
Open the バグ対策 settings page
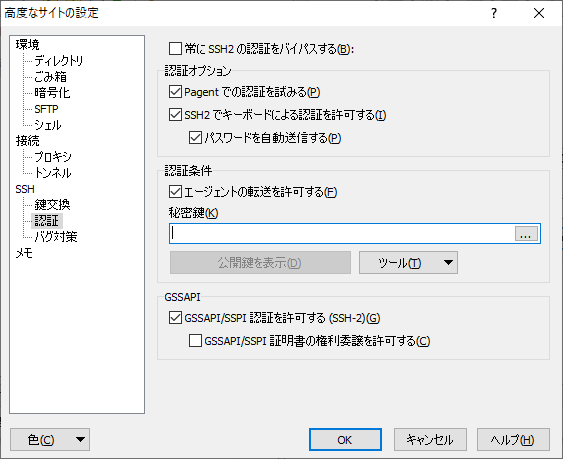(x=56, y=237)
